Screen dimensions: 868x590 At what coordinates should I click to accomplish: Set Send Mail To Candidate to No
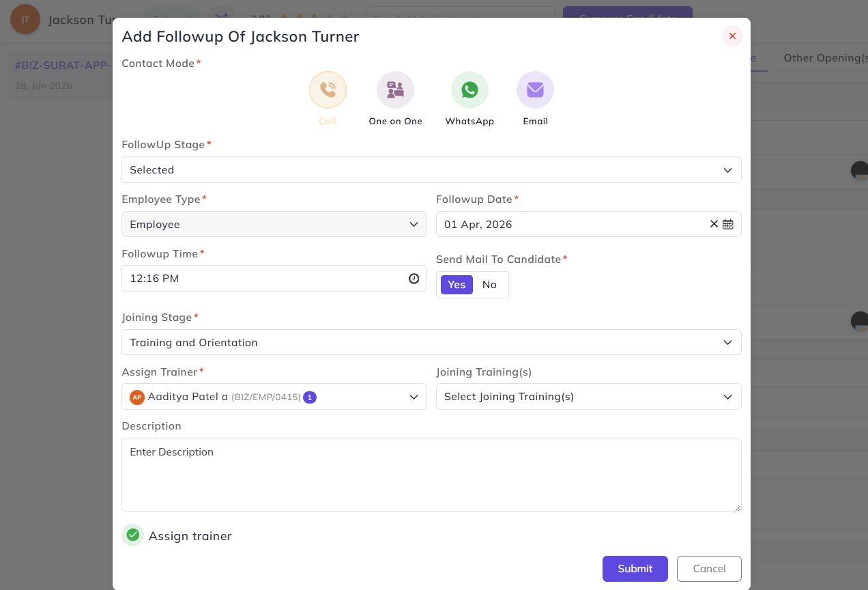click(x=489, y=285)
